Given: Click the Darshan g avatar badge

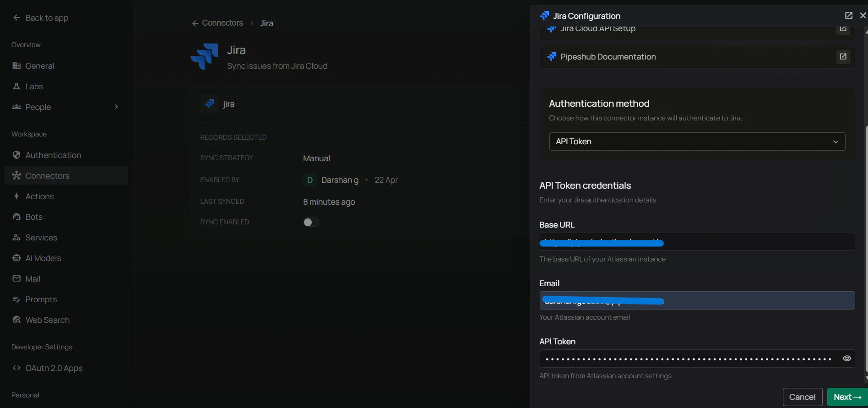Looking at the screenshot, I should [310, 180].
